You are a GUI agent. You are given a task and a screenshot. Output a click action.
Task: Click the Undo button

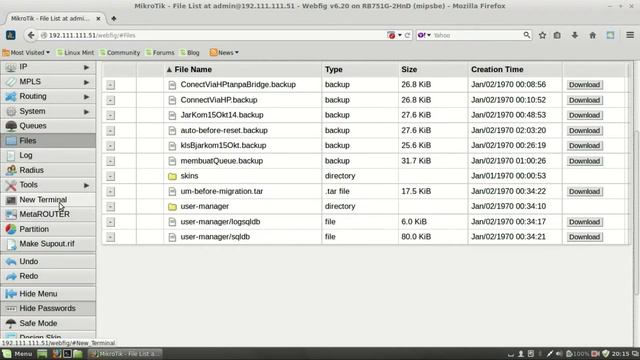tap(48, 261)
